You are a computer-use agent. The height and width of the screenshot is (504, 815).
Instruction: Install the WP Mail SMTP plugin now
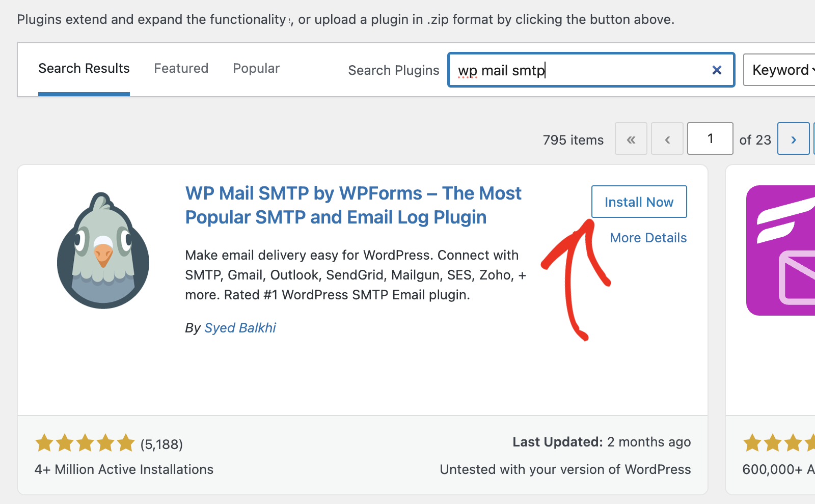(639, 202)
